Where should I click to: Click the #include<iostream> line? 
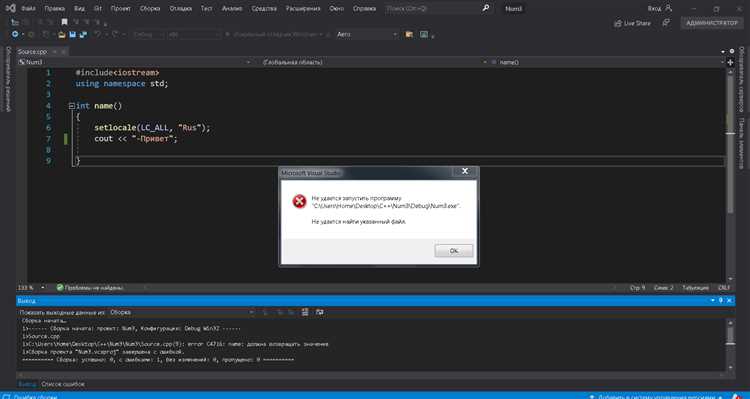click(117, 73)
